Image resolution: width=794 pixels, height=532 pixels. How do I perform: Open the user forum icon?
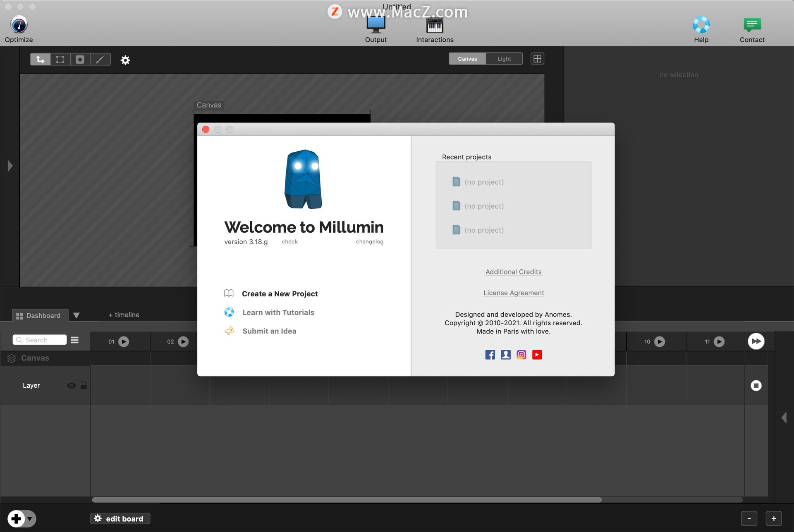point(506,355)
